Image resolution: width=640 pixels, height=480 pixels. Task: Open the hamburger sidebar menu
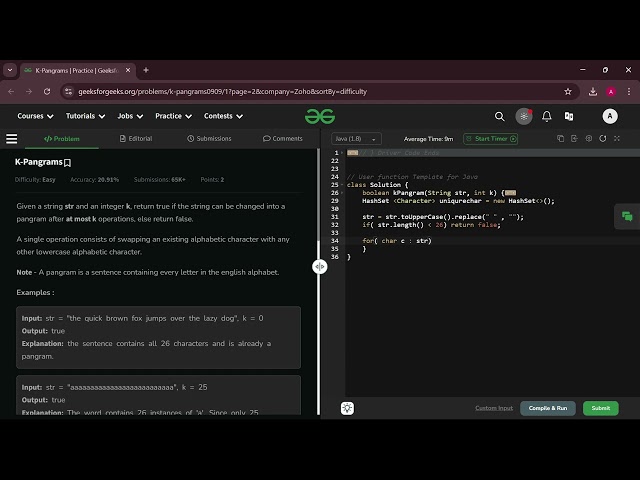[11, 139]
